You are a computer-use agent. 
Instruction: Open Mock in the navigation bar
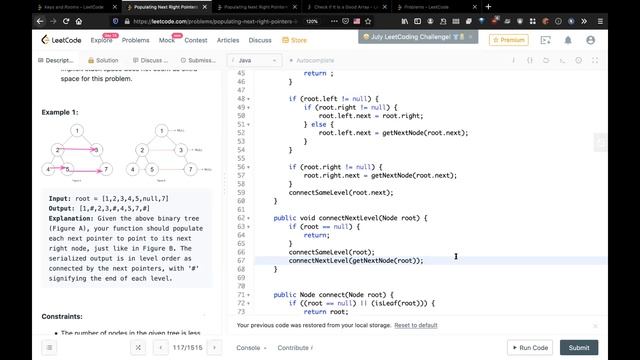point(167,40)
